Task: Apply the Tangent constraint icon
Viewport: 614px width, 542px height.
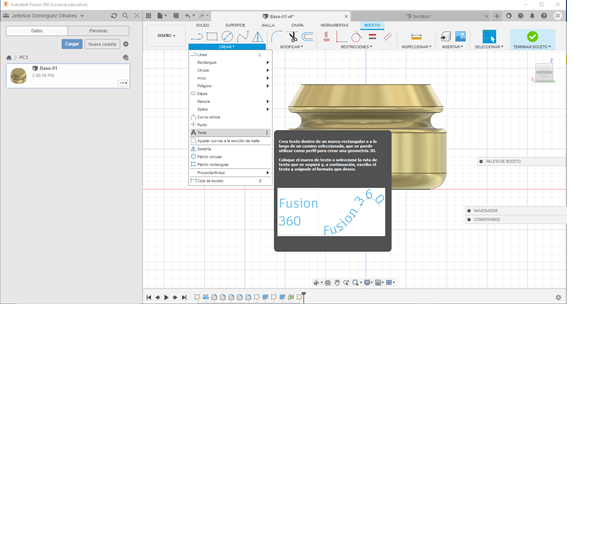Action: click(x=356, y=37)
